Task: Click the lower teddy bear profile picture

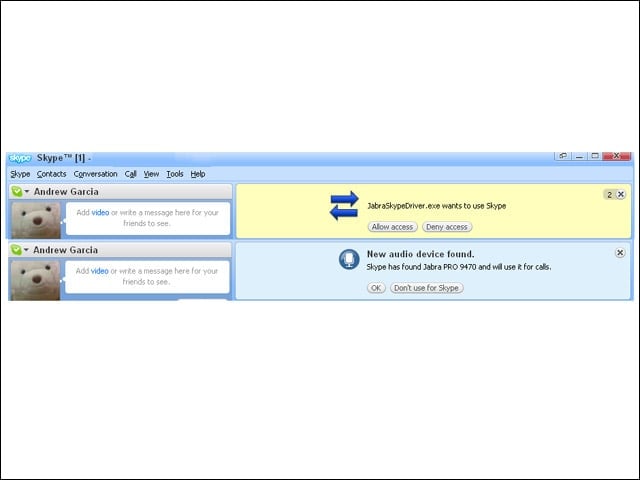Action: tap(36, 281)
